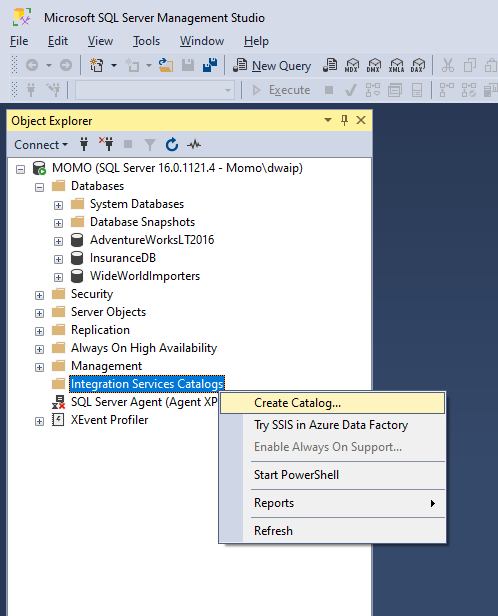Click the MDX query icon
Viewport: 498px width, 616px height.
352,66
